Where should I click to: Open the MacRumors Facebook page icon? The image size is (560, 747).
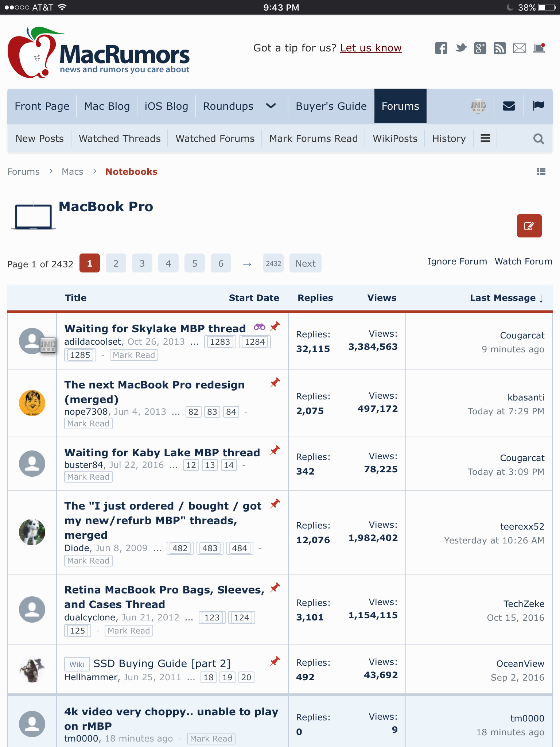tap(441, 48)
